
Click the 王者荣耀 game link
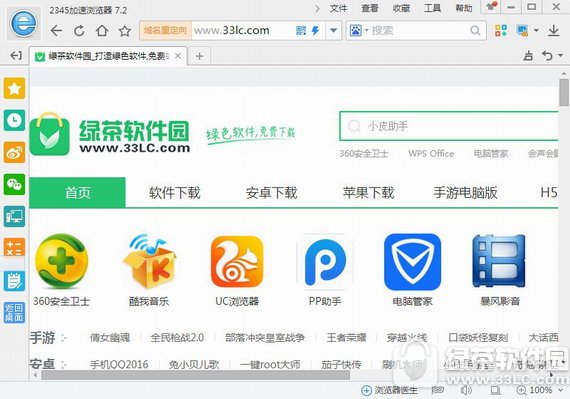346,338
